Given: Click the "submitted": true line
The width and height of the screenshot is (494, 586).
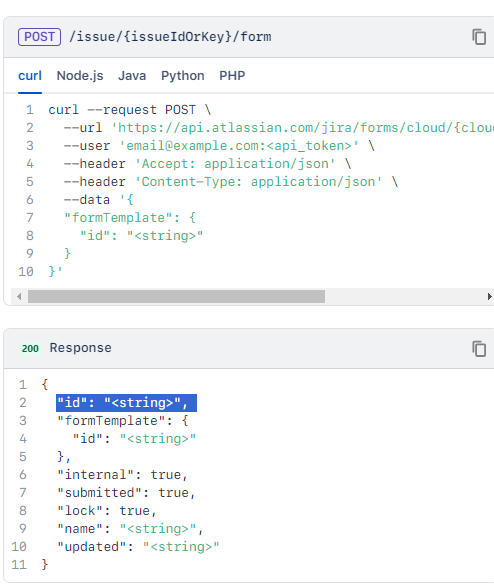Looking at the screenshot, I should [126, 493].
